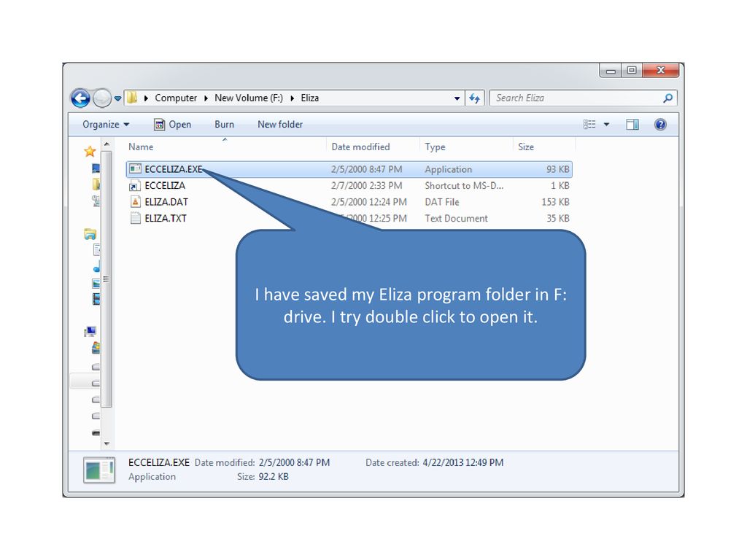Open Help with the question mark icon
Viewport: 747px width, 560px height.
tap(660, 124)
